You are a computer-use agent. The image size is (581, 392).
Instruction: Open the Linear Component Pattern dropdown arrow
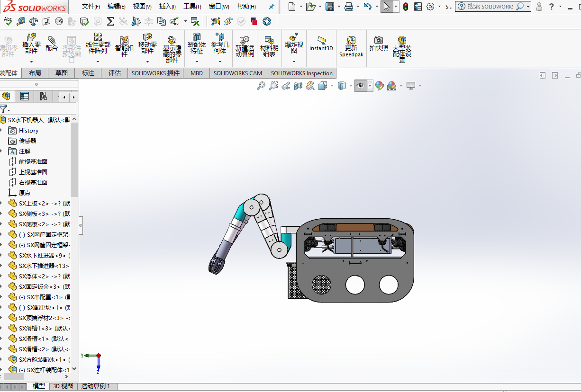[x=98, y=62]
